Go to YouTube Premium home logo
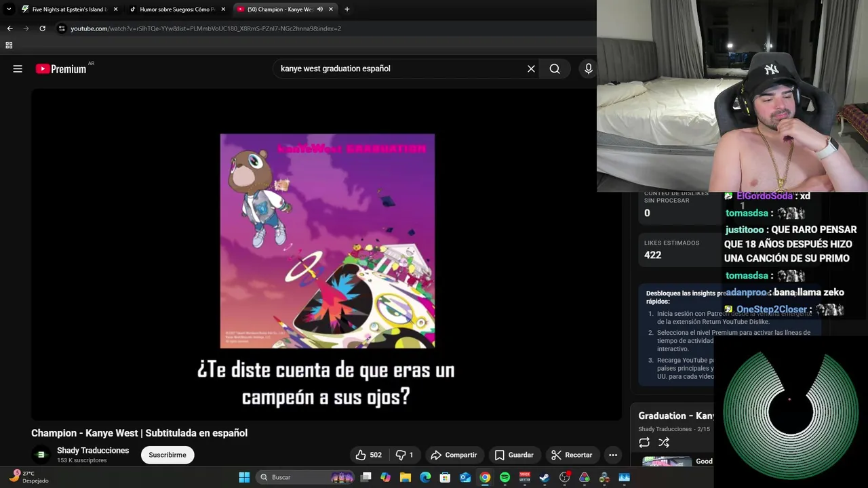Image resolution: width=868 pixels, height=488 pixels. click(61, 68)
